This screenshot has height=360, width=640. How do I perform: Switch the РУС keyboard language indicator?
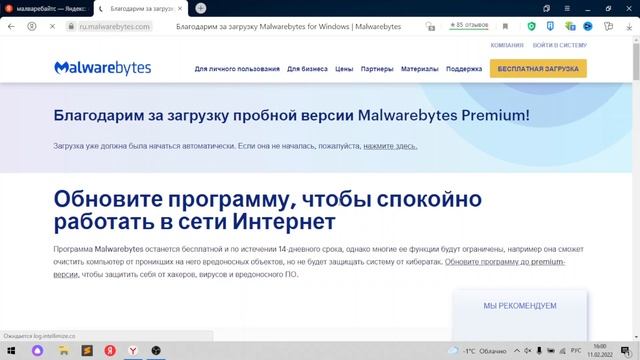576,351
